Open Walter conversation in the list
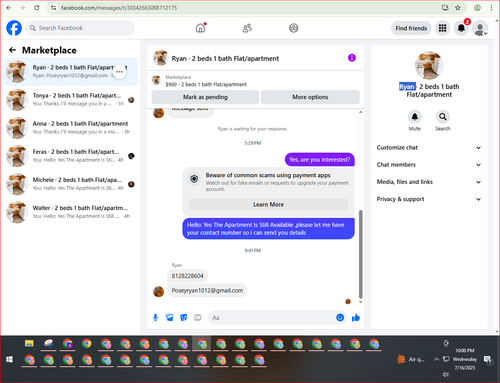Image resolution: width=500 pixels, height=383 pixels. (70, 212)
